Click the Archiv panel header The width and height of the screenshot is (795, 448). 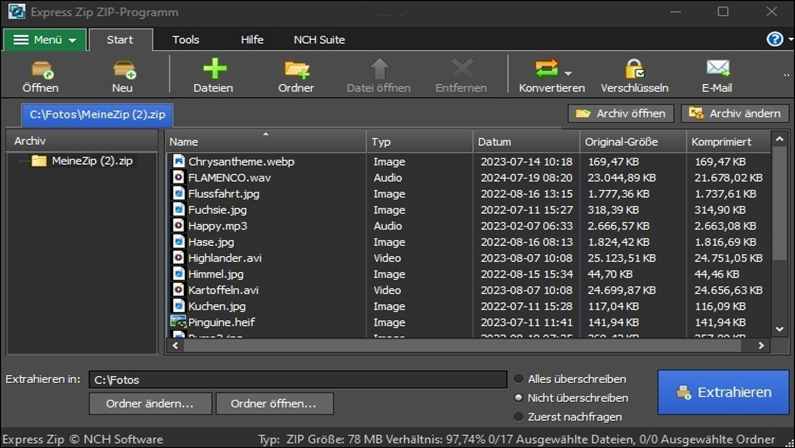pos(82,141)
